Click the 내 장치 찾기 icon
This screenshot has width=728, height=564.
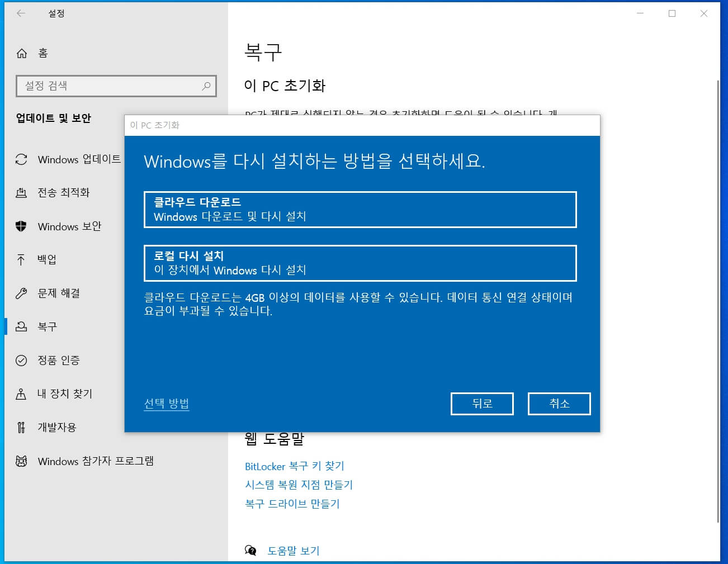pos(21,394)
